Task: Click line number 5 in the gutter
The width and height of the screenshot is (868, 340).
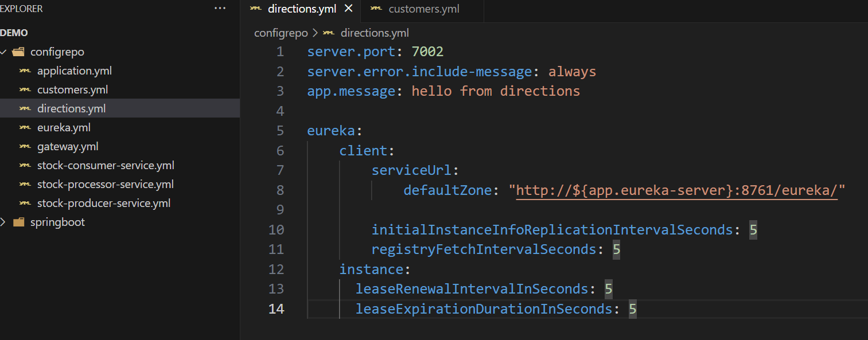Action: point(279,131)
